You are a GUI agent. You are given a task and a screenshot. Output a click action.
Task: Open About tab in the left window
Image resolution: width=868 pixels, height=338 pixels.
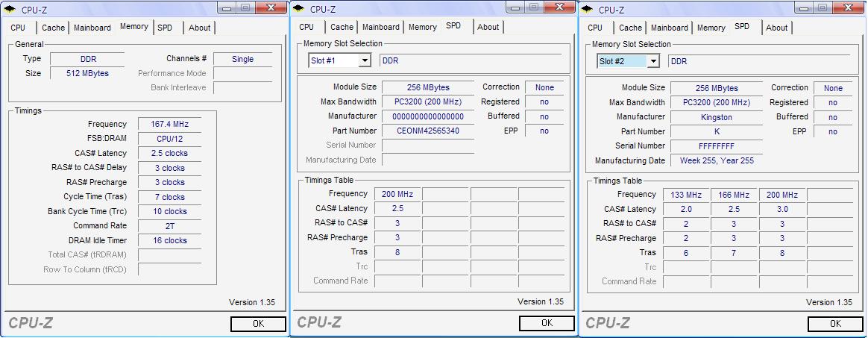pos(199,28)
